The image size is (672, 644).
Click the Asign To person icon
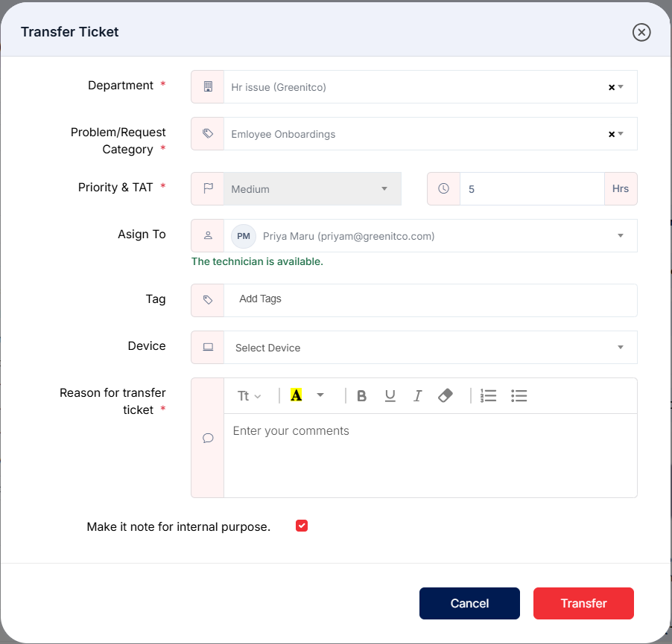coord(208,235)
